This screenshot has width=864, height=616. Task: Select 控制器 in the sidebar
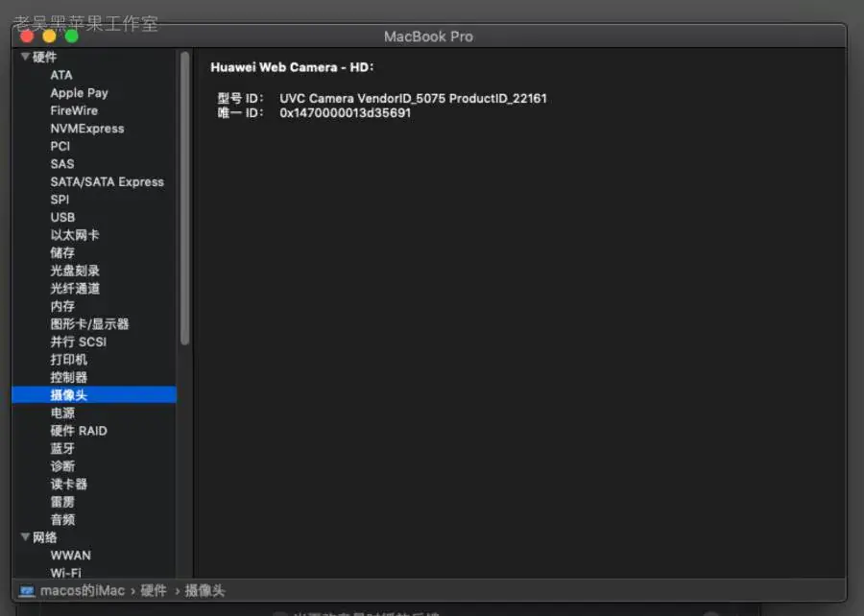tap(68, 377)
